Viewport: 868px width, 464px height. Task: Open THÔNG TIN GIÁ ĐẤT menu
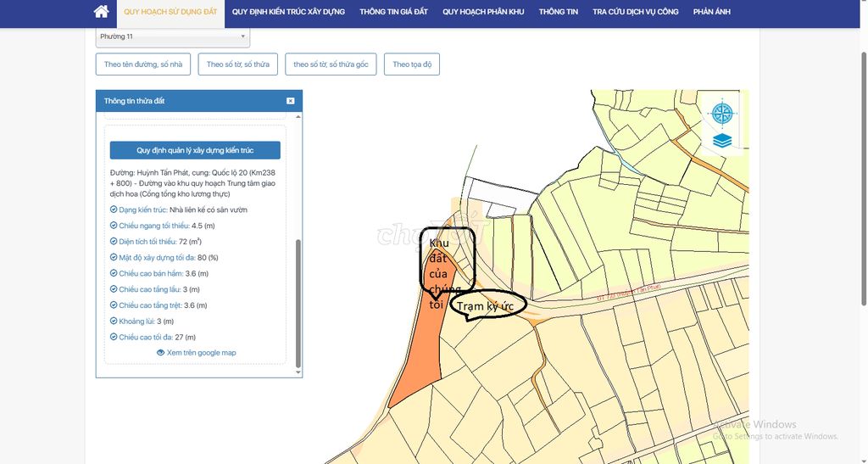point(393,12)
